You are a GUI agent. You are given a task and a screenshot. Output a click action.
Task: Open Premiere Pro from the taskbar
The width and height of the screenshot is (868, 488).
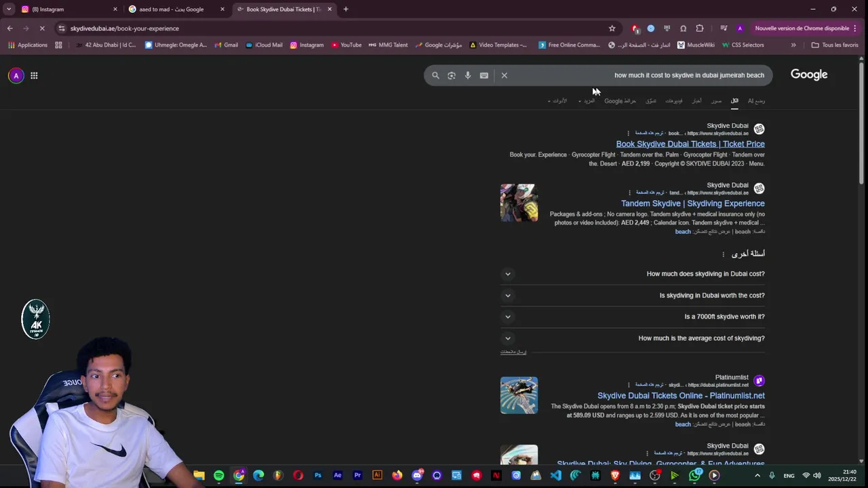[357, 476]
